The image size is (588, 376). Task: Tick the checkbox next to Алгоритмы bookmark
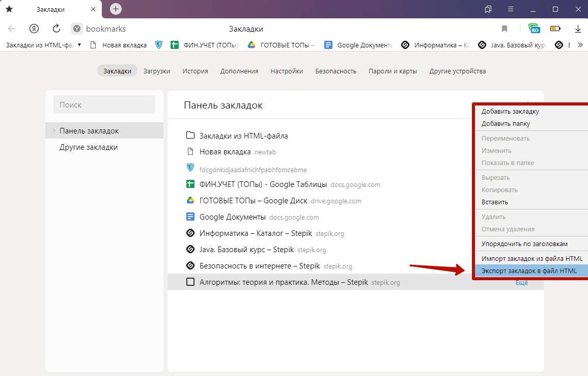(190, 282)
